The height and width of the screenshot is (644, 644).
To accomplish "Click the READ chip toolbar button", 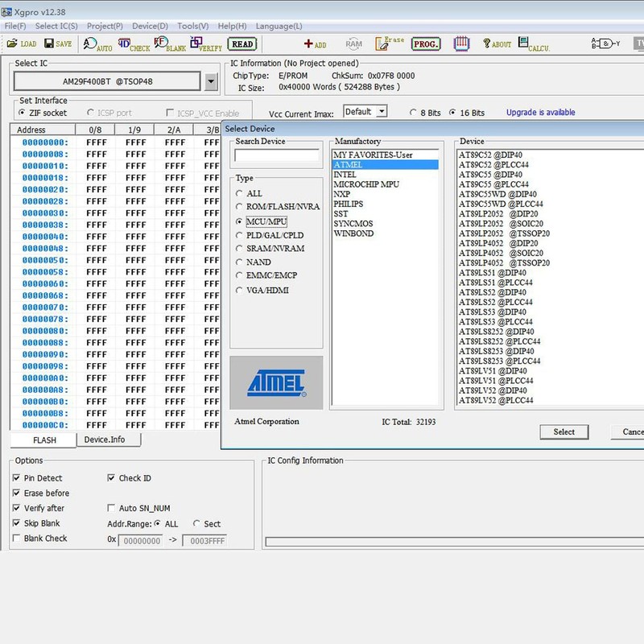I will 242,44.
